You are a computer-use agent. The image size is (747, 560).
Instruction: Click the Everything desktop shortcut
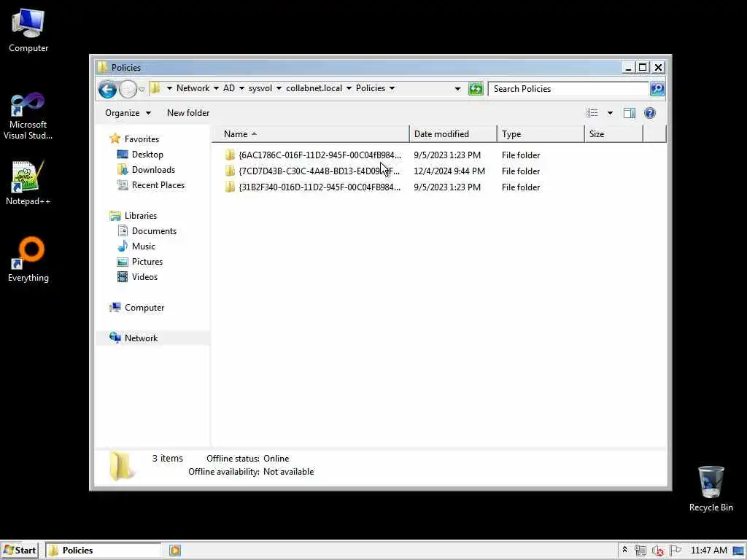coord(28,260)
